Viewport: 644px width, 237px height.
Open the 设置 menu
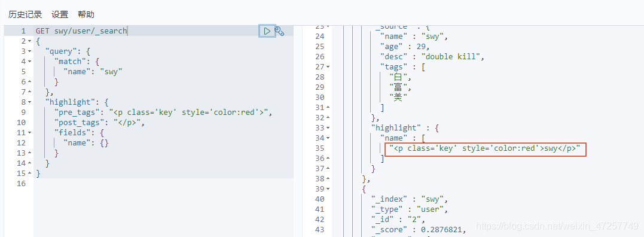click(x=60, y=14)
